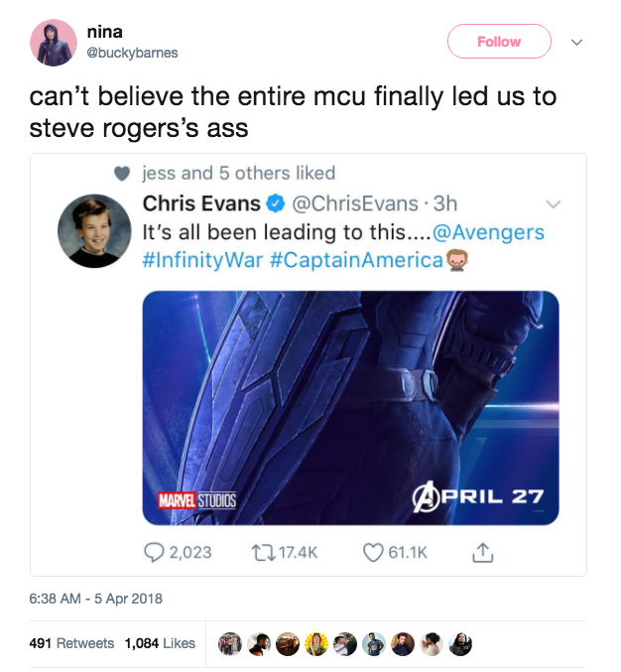
Task: View the 1,084 Likes list
Action: point(160,643)
